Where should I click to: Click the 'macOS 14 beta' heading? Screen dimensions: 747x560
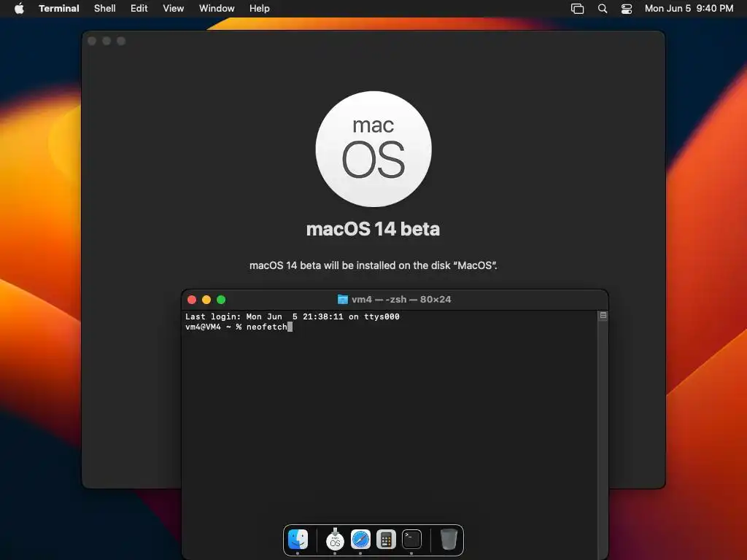373,229
